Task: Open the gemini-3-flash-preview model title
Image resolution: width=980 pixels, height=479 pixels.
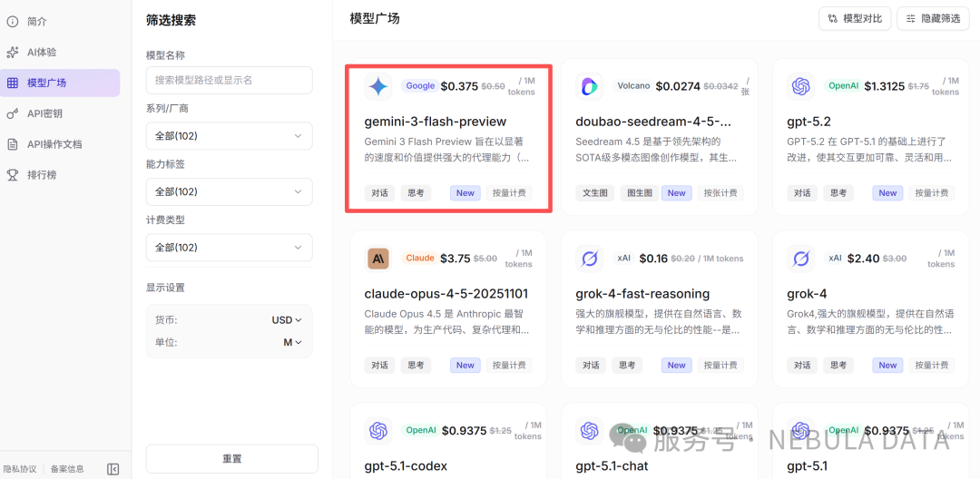Action: coord(435,122)
